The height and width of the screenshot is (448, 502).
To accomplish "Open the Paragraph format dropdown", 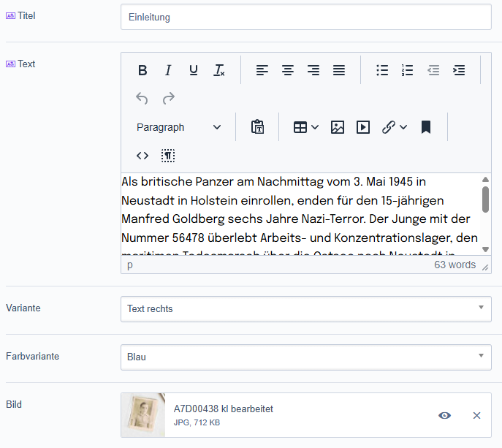I will [x=178, y=127].
